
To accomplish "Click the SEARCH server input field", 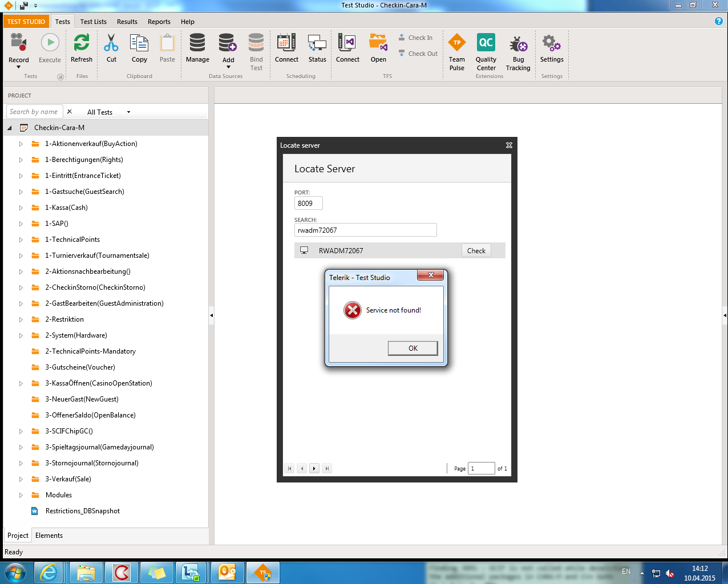I will click(366, 230).
